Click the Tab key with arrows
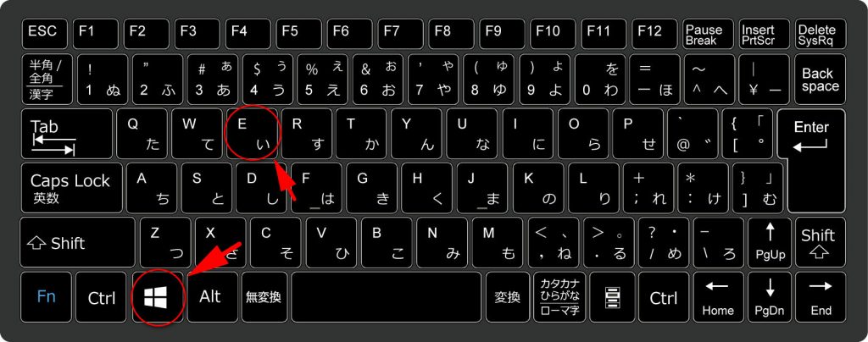This screenshot has height=342, width=868. pyautogui.click(x=67, y=133)
